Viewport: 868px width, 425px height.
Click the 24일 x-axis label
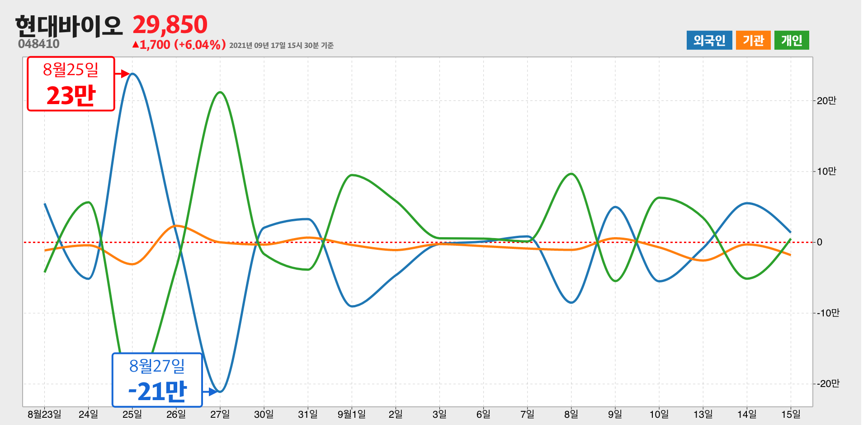point(88,414)
